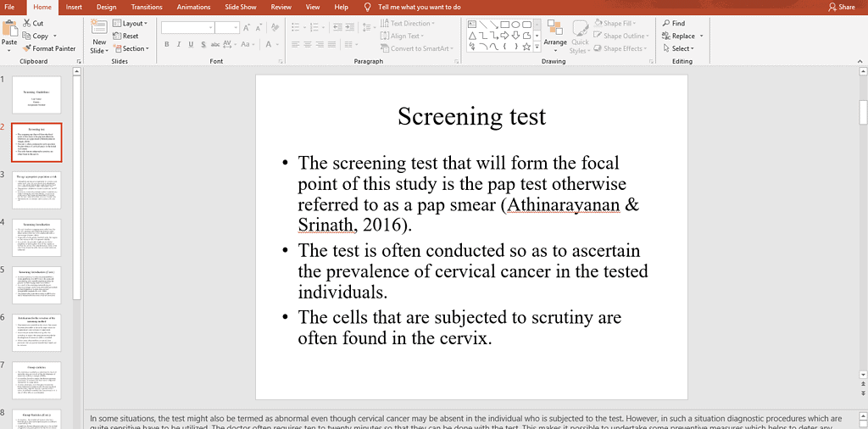
Task: Select the Rounded Rectangle shape
Action: [x=526, y=25]
